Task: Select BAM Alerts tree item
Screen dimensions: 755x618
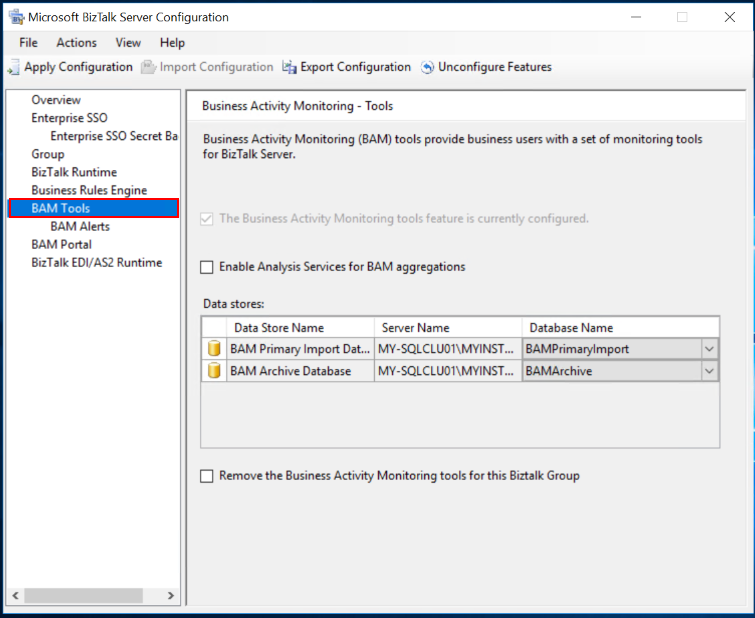Action: [80, 226]
